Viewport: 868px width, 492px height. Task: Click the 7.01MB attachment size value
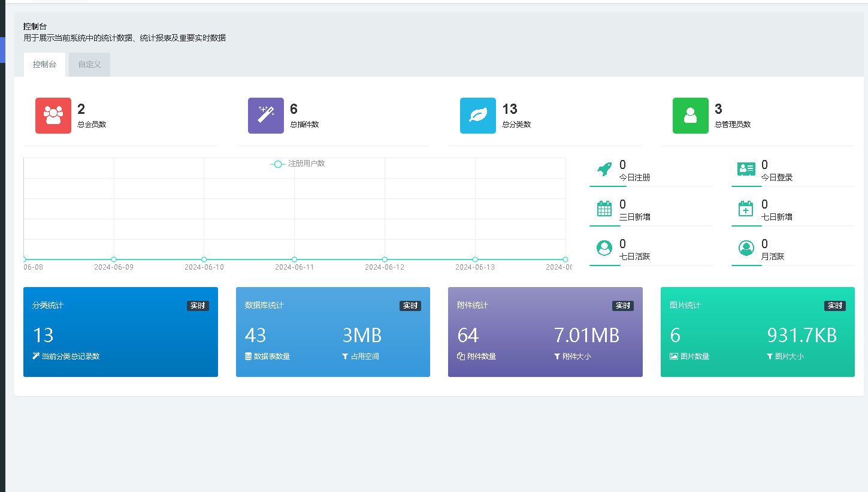tap(587, 335)
